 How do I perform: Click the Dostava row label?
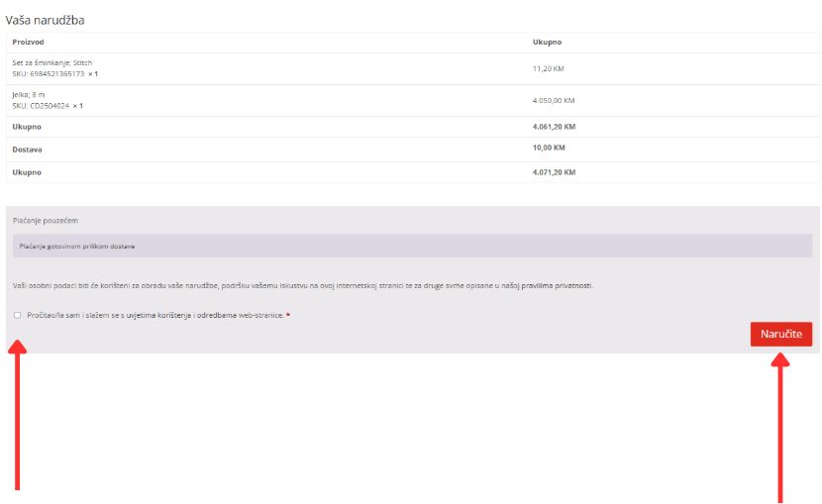[27, 150]
